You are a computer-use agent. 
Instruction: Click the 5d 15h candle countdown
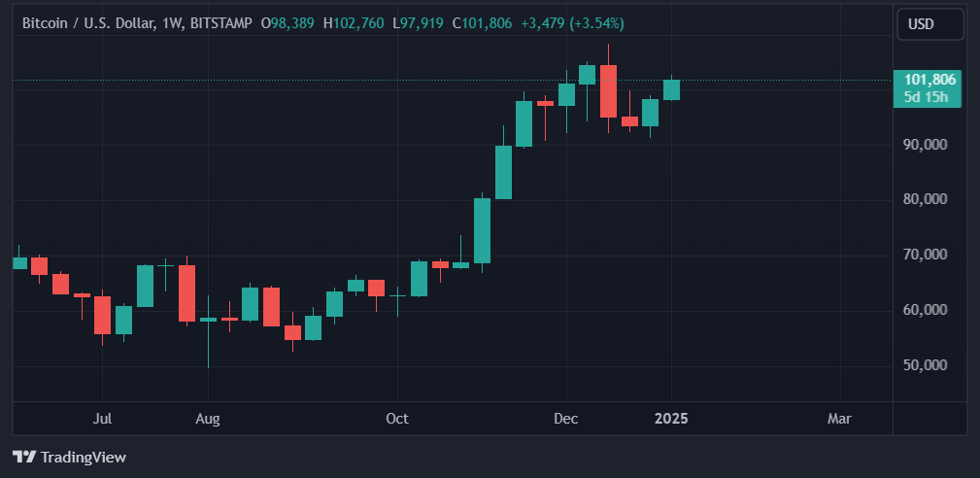pyautogui.click(x=927, y=97)
